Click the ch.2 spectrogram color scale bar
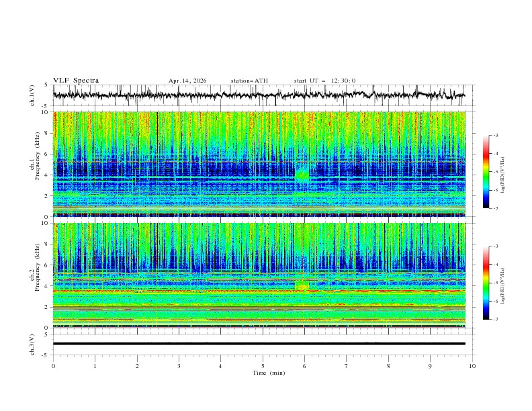Screen dimensions: 532x411 486,283
